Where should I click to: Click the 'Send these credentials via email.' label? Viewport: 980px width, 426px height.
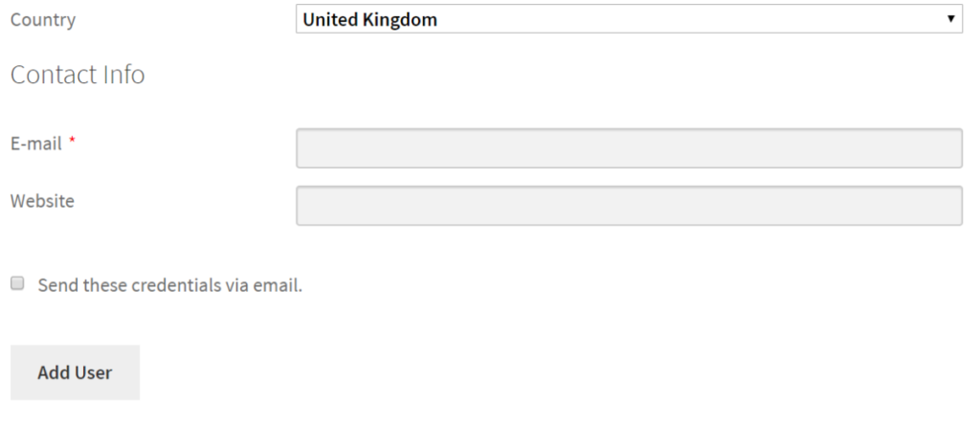[170, 285]
